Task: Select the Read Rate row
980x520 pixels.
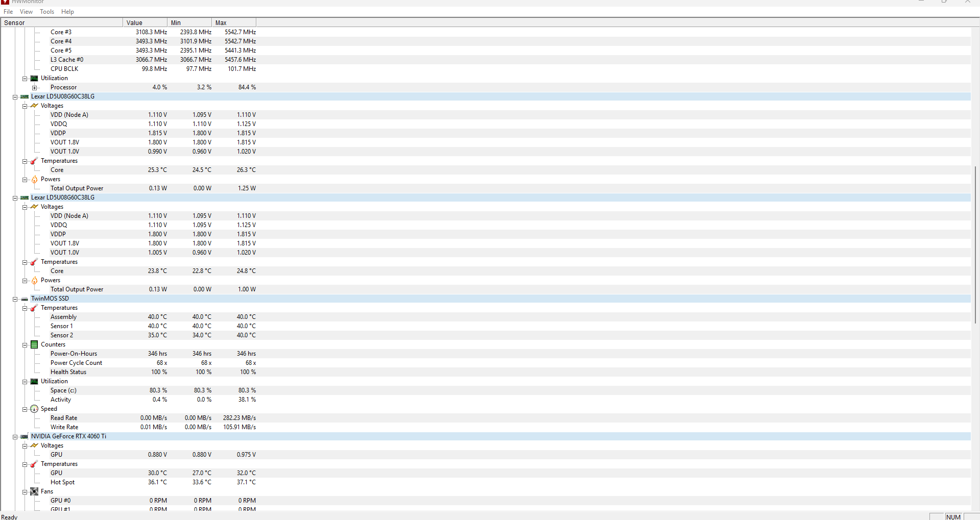Action: pos(486,418)
